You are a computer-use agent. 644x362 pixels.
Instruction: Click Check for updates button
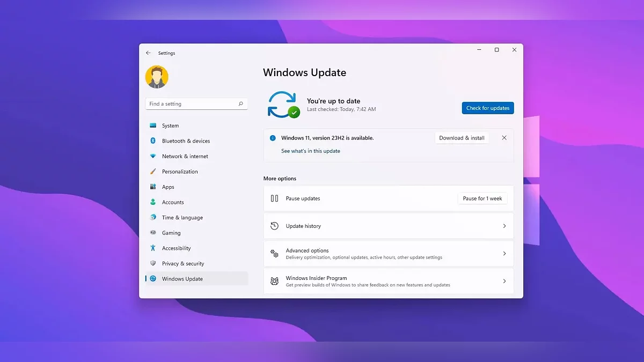(488, 108)
